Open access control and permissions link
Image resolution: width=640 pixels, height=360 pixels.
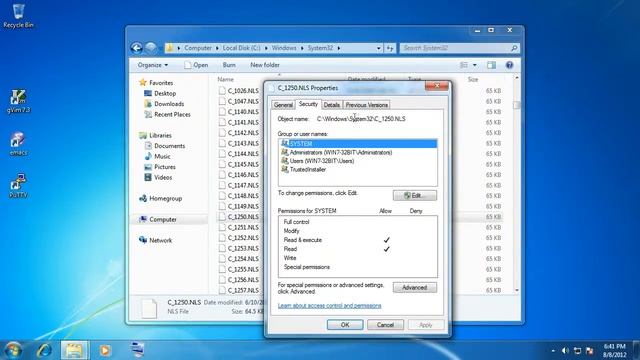pos(329,305)
